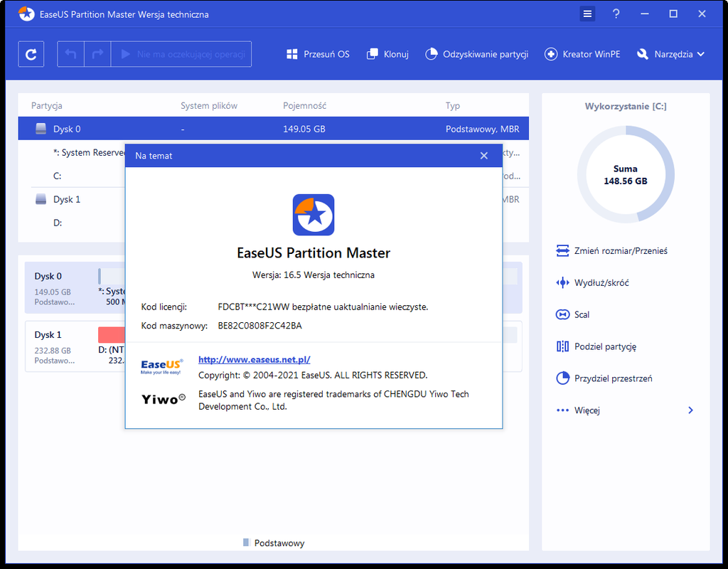The image size is (728, 569).
Task: Expand the Narzędzia tools dropdown
Action: tap(670, 54)
